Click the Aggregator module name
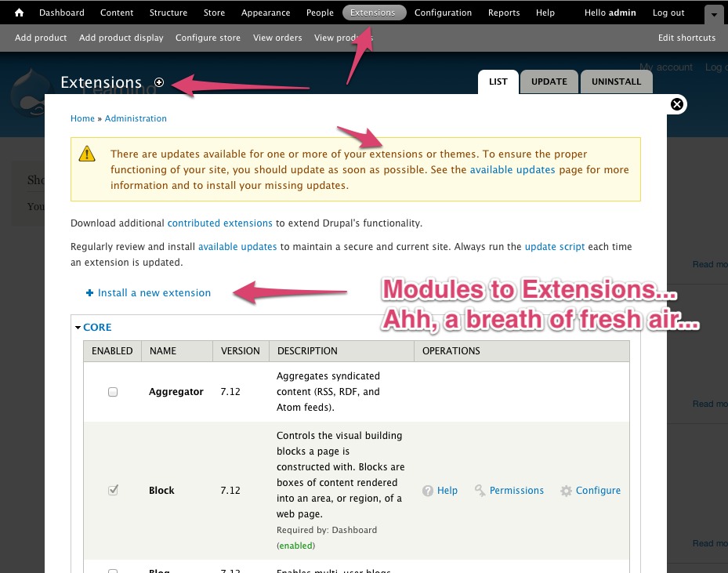 pos(176,392)
